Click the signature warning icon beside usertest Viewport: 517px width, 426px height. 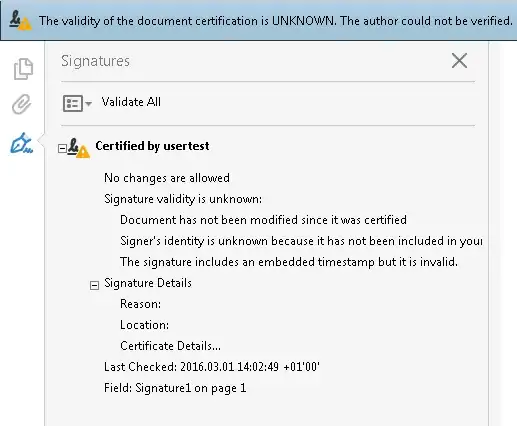[x=79, y=148]
